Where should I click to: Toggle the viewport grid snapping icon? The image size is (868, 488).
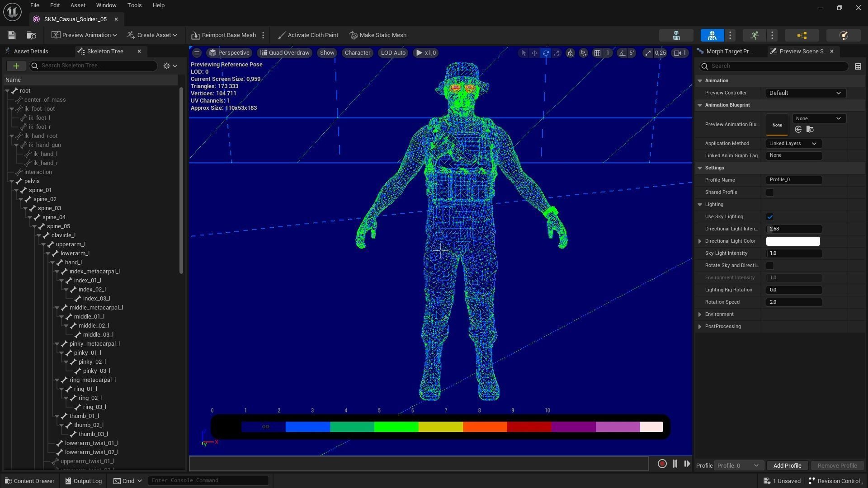pos(597,53)
